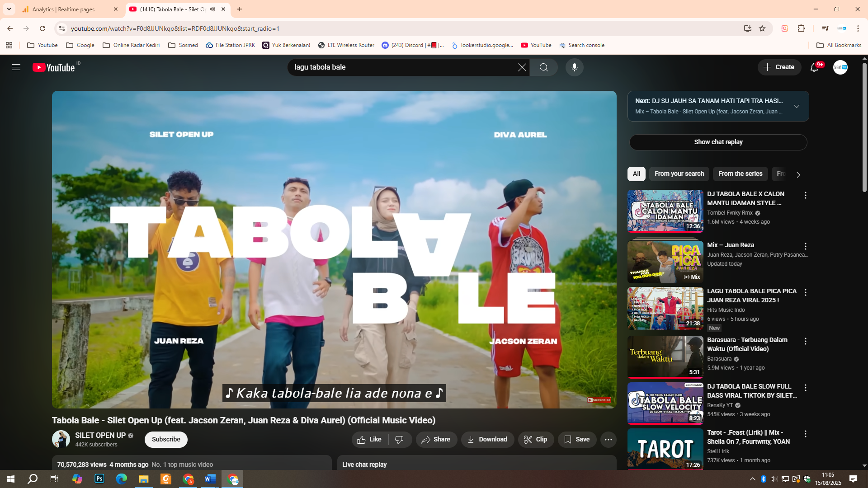Open the account avatar menu
868x488 pixels.
[x=840, y=67]
